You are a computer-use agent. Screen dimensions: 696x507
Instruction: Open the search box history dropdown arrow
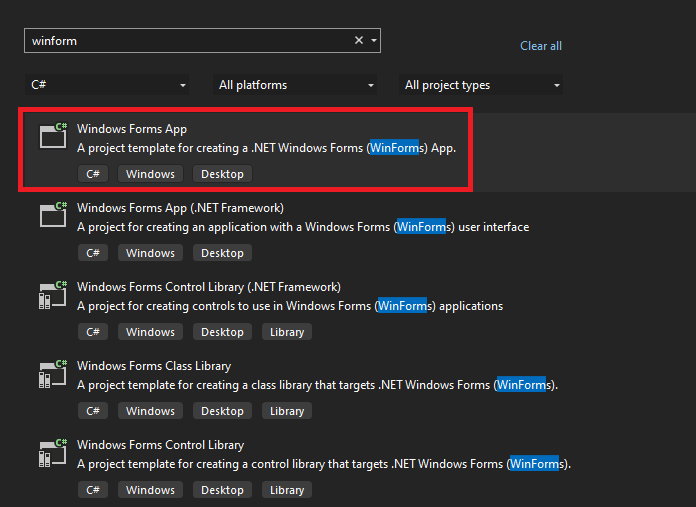pos(374,41)
